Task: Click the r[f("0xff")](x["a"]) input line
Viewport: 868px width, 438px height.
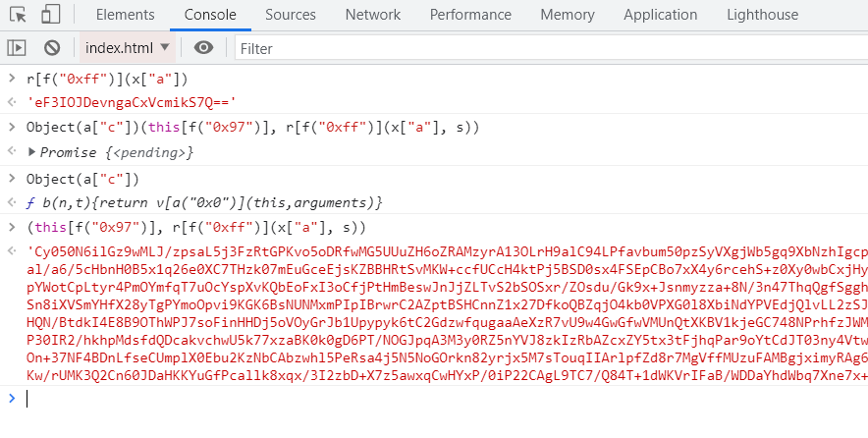Action: click(x=107, y=80)
